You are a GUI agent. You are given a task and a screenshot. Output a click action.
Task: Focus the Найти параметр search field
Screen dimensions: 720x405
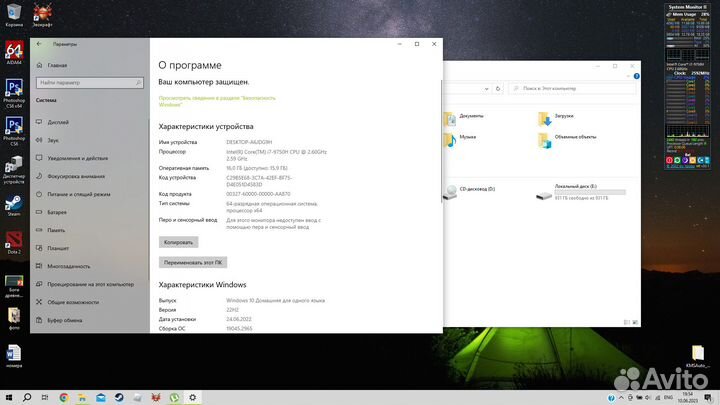[90, 83]
